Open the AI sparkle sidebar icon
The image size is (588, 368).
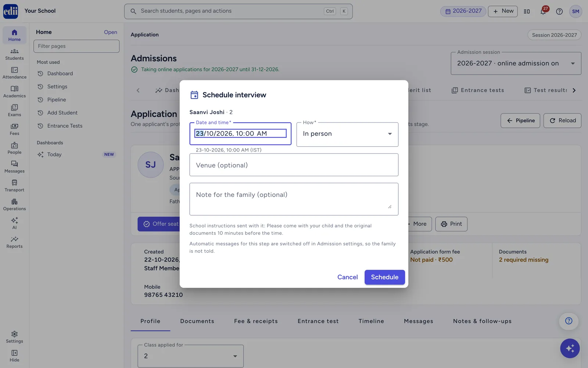pos(14,223)
